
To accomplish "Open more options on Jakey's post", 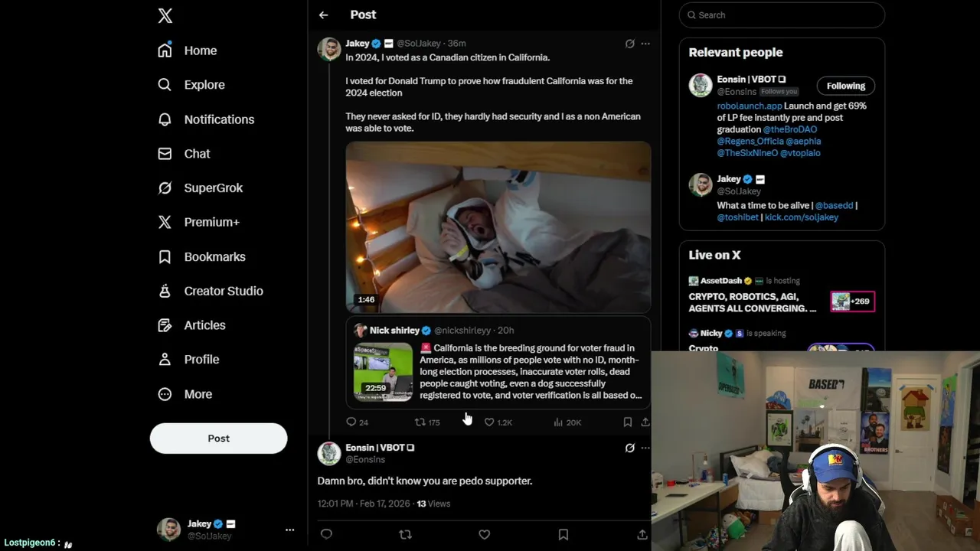I will click(x=645, y=44).
